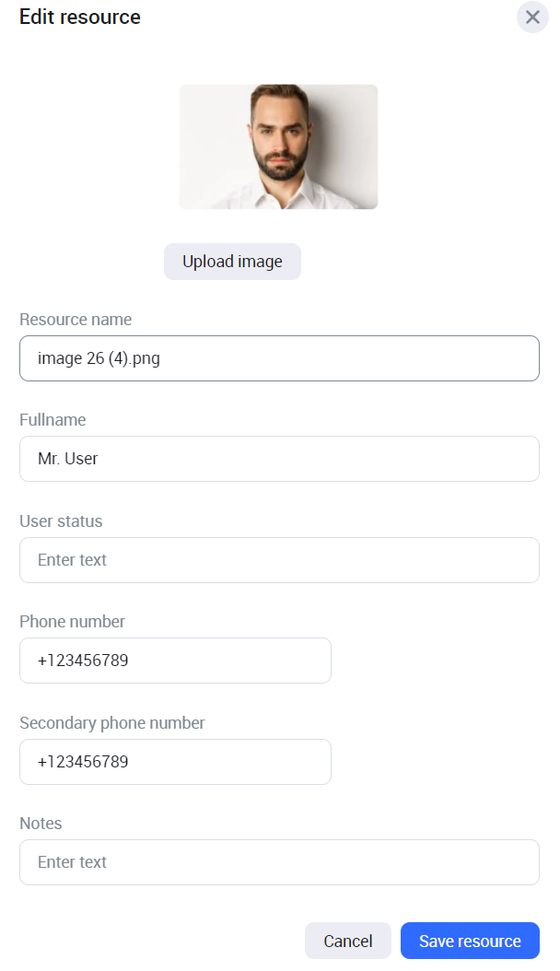Click the Notes text field

coord(279,862)
